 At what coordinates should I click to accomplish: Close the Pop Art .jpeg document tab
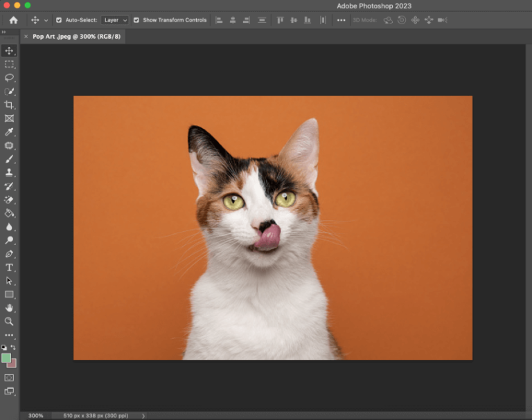click(x=26, y=36)
